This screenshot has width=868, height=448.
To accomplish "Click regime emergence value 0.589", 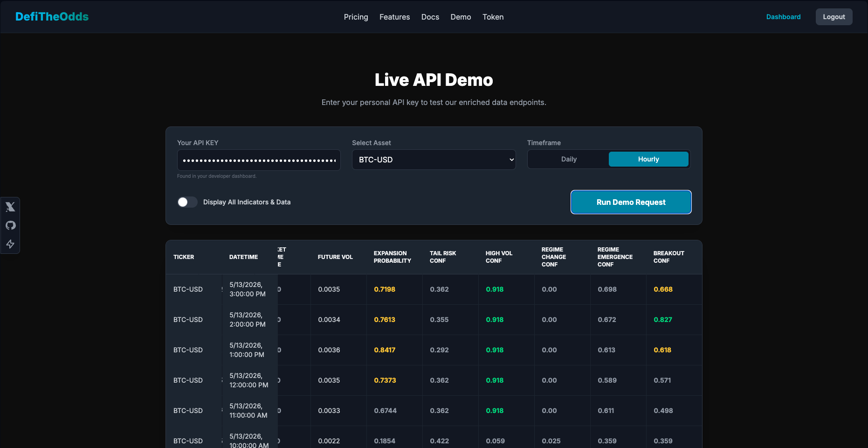I will coord(607,380).
